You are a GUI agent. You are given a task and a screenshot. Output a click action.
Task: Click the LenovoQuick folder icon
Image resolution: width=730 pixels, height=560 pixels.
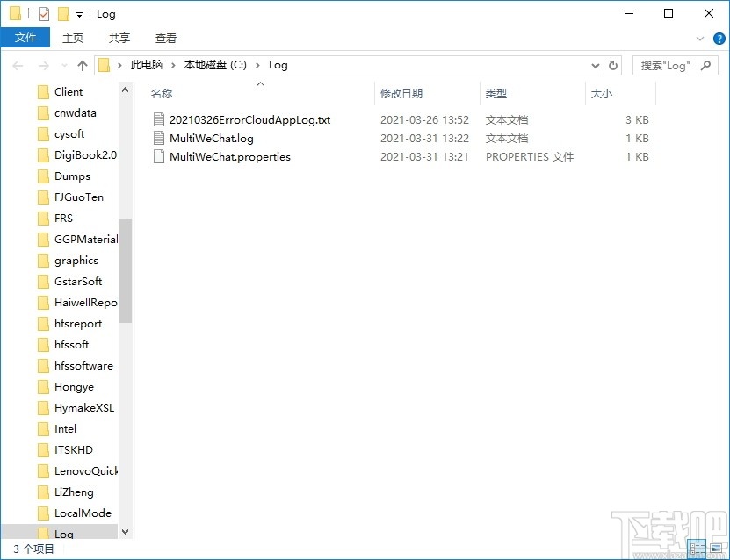(43, 471)
